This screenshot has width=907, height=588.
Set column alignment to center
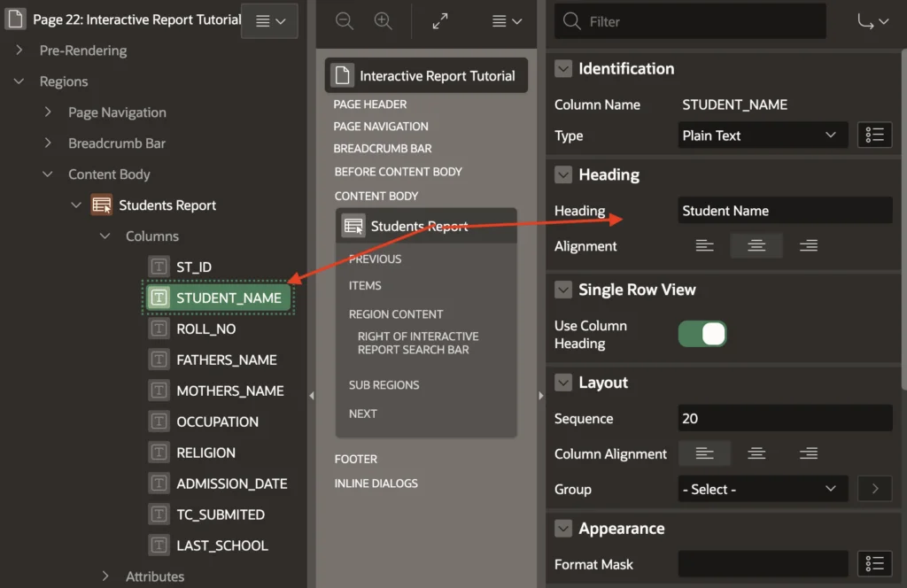(756, 453)
